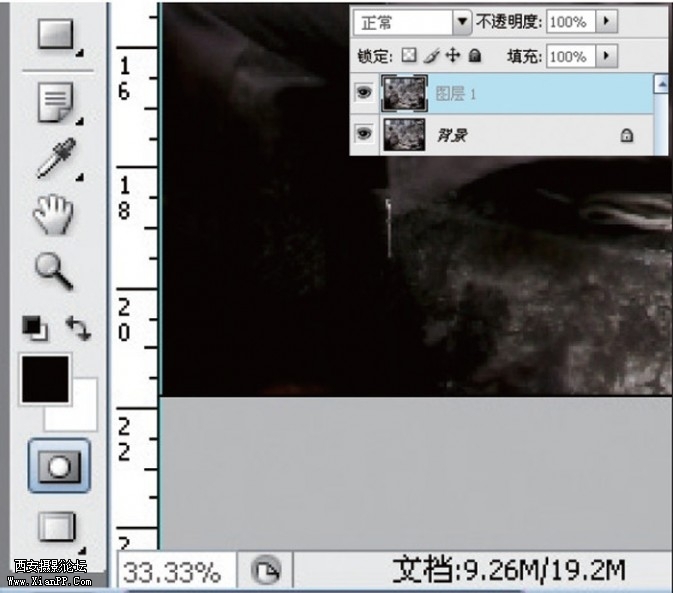Viewport: 673px width, 593px height.
Task: Pick the Eyedropper tool
Action: [x=56, y=158]
